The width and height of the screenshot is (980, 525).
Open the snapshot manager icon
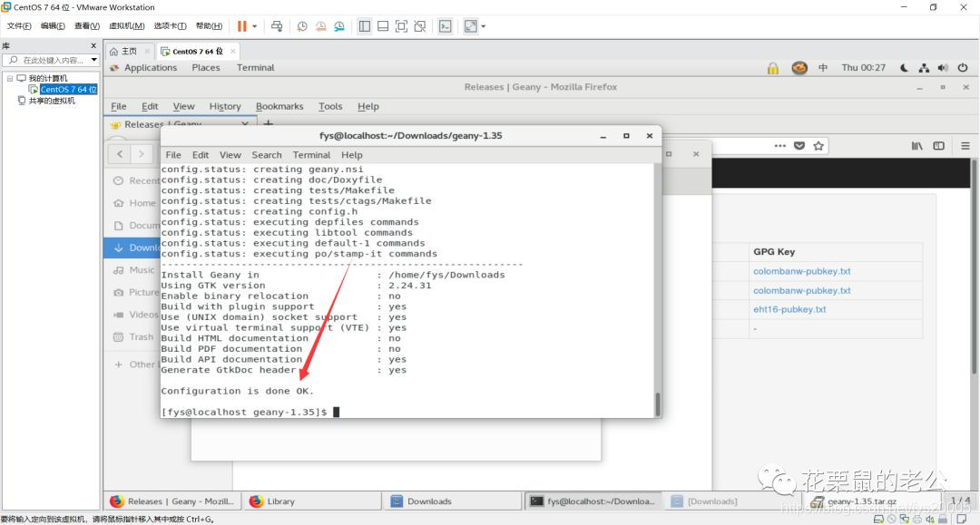(x=339, y=26)
